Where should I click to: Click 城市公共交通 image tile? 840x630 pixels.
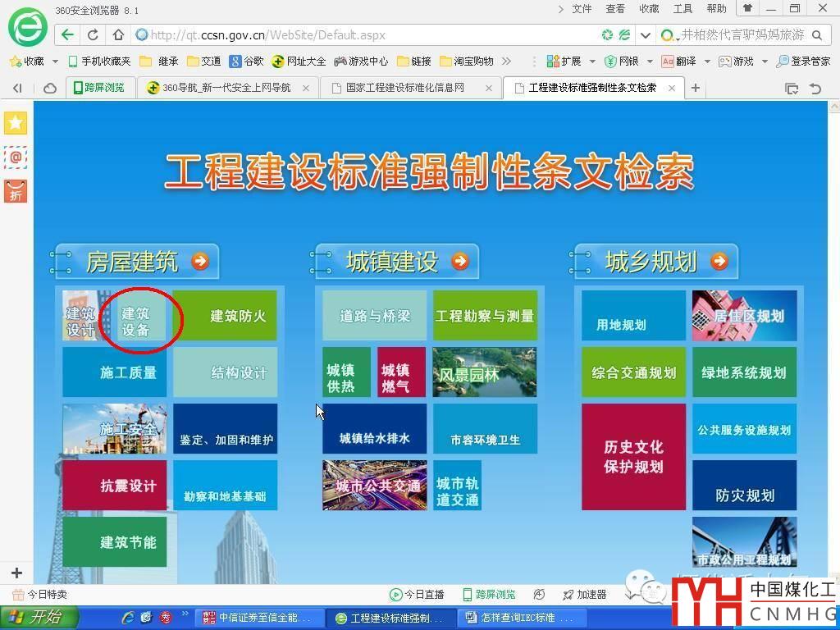[x=374, y=486]
